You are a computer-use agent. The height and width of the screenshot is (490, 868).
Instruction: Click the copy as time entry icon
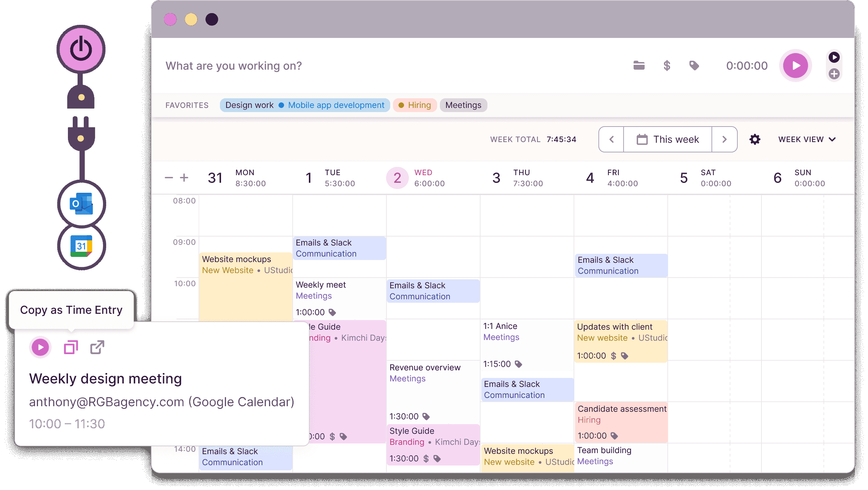point(70,347)
